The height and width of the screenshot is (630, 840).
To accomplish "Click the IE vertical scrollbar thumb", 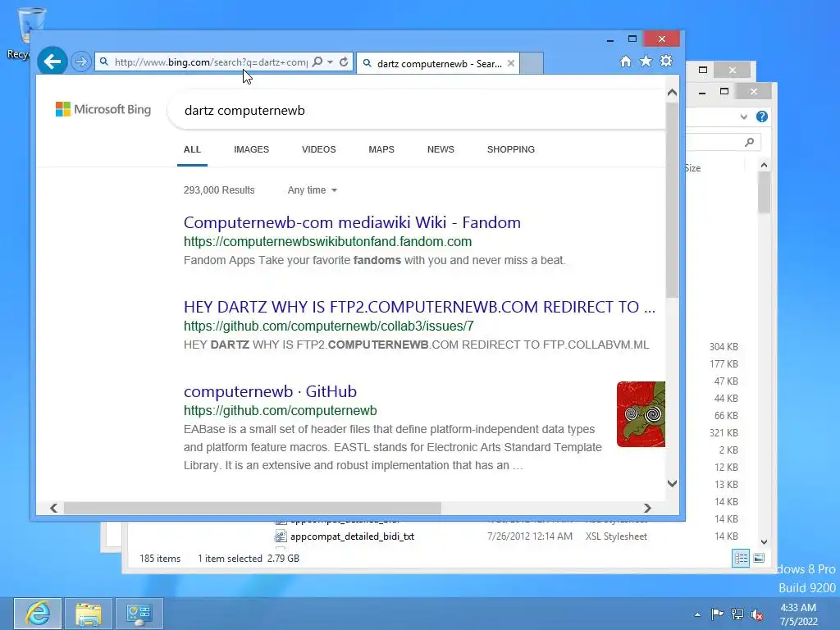I will click(673, 200).
